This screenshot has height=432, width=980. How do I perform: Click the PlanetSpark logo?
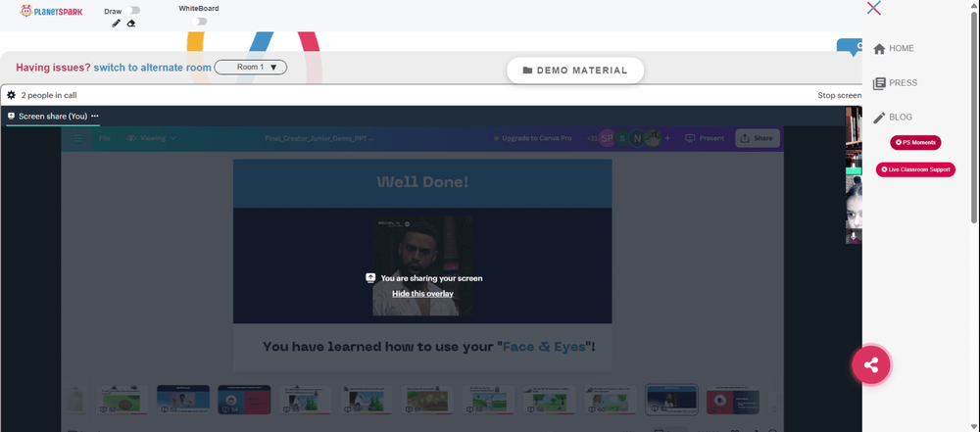[51, 11]
